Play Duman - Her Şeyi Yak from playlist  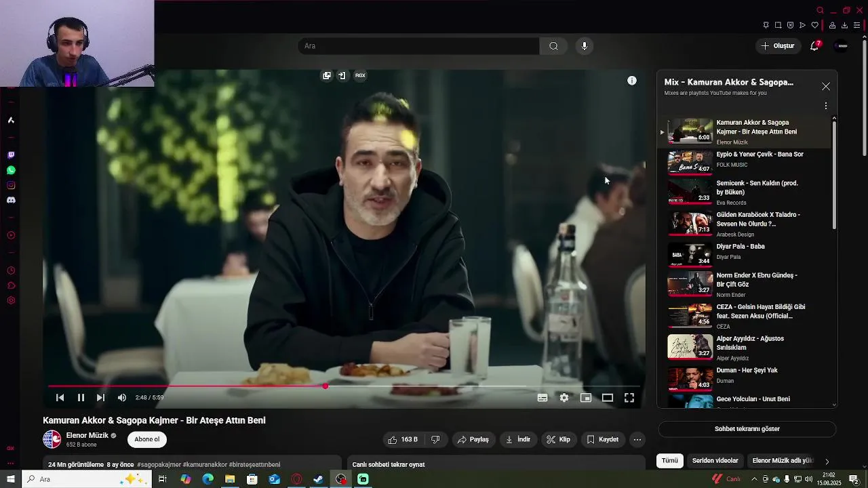click(745, 378)
